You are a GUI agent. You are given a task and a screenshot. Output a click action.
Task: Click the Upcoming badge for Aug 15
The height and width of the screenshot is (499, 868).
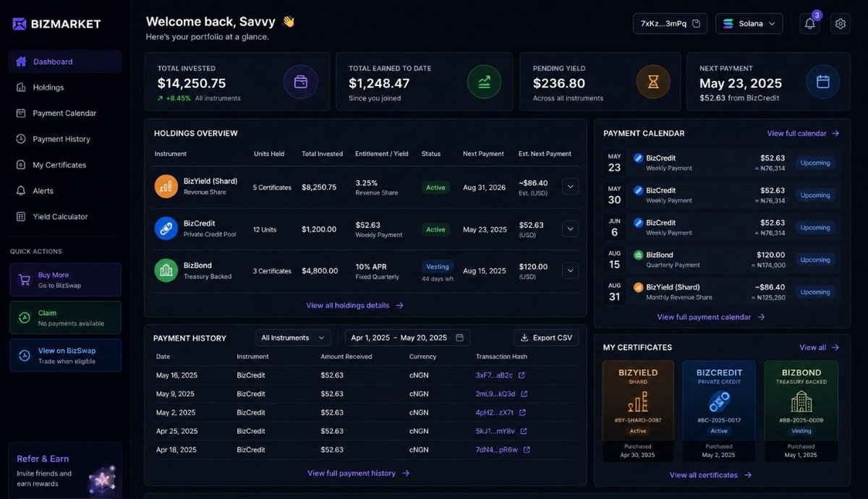pyautogui.click(x=815, y=260)
